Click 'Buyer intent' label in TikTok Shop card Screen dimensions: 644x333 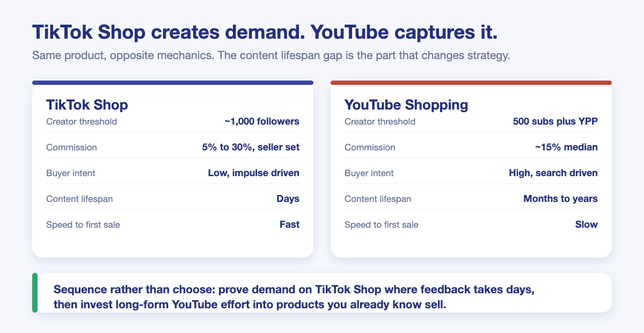coord(71,173)
